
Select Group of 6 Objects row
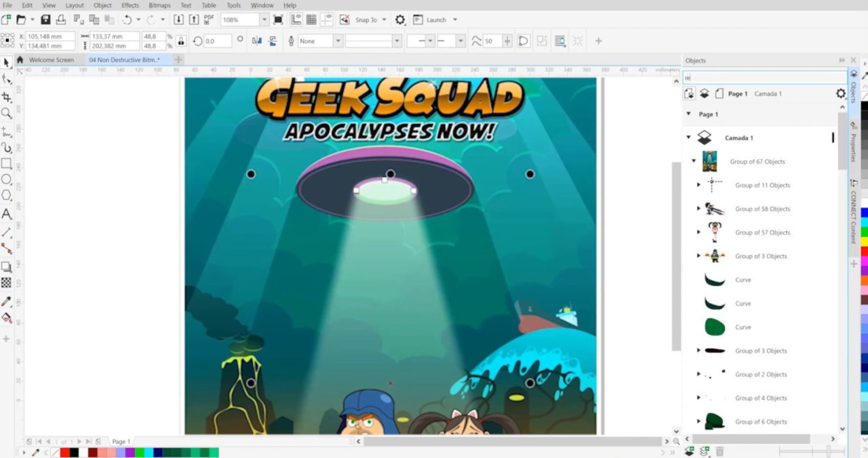[x=761, y=422]
